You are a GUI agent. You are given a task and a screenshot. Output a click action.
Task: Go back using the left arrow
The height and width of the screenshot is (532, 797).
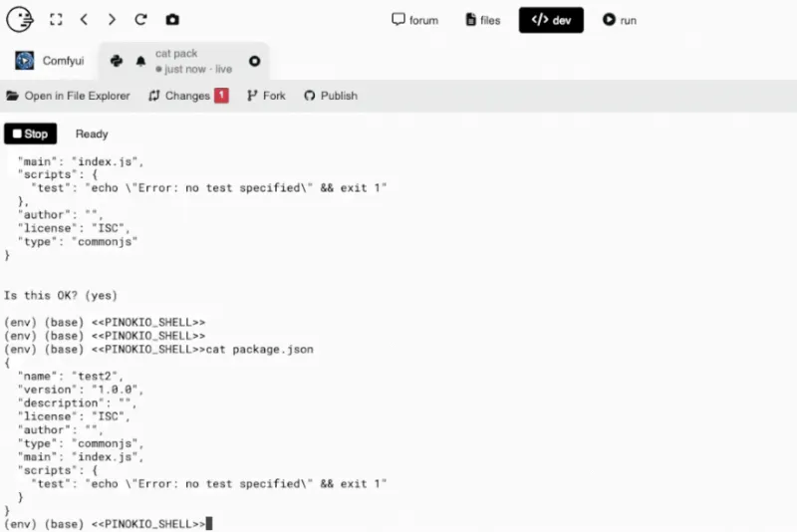point(84,20)
